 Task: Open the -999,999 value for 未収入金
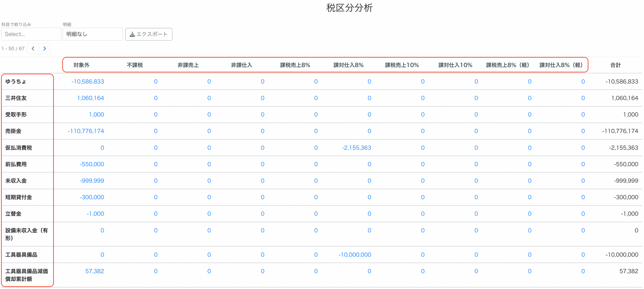[92, 181]
